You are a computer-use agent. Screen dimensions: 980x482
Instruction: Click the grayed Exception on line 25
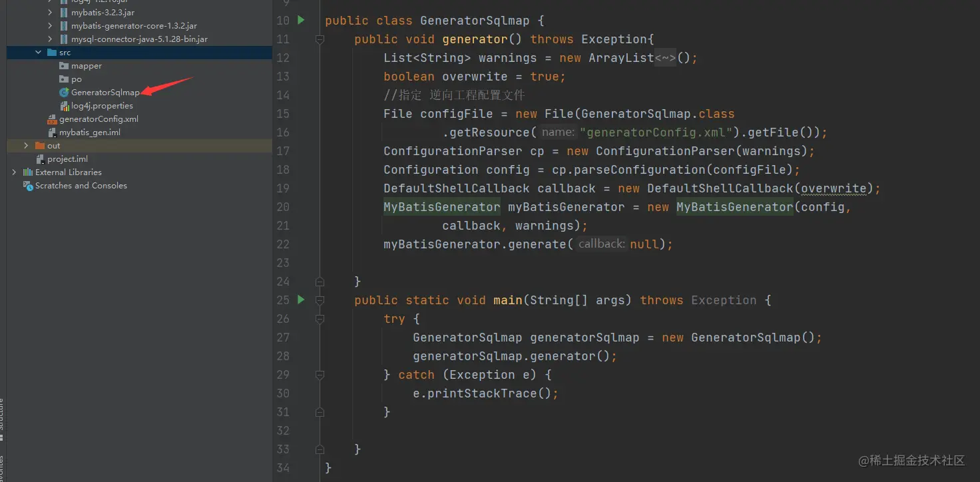[724, 300]
